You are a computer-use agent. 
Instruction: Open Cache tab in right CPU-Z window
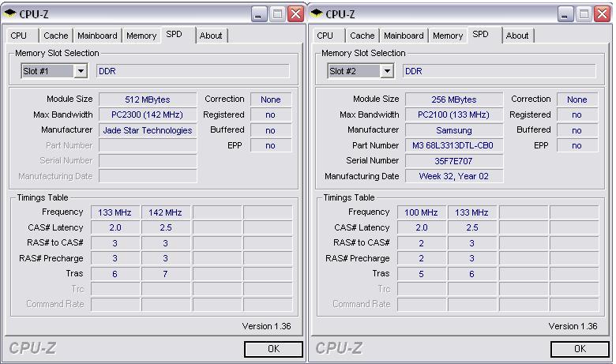(362, 36)
